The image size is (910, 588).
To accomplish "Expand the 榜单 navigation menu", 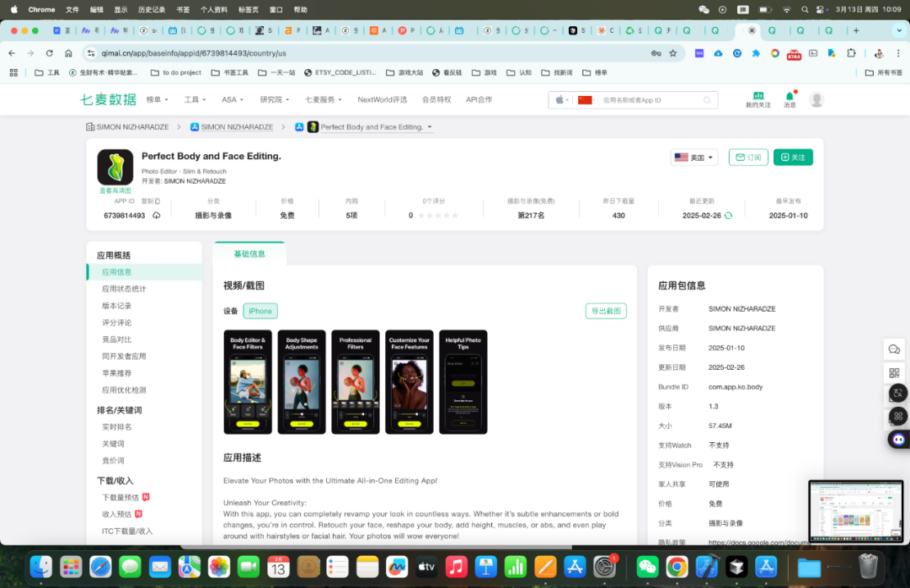I will pyautogui.click(x=157, y=100).
